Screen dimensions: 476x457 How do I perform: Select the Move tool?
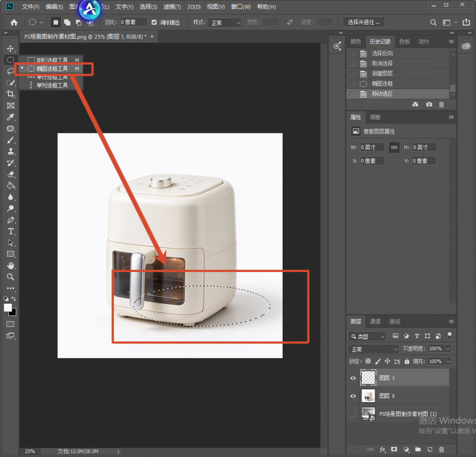[11, 49]
